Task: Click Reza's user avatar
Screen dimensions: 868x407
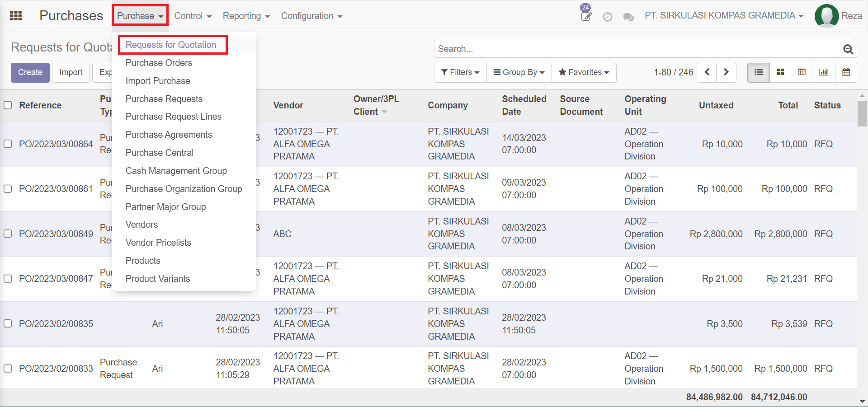Action: click(826, 16)
